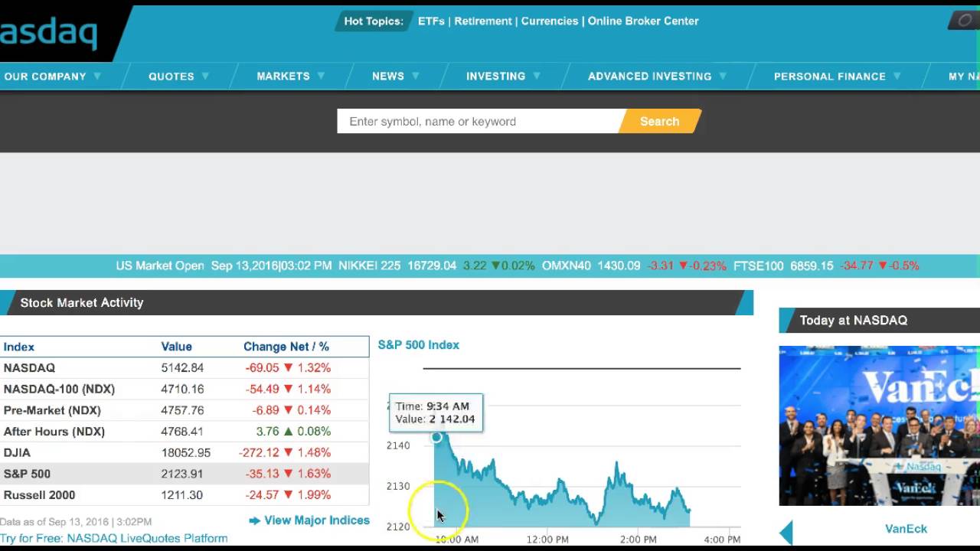The height and width of the screenshot is (551, 980).
Task: Open the Currencies hot topic
Action: (x=550, y=21)
